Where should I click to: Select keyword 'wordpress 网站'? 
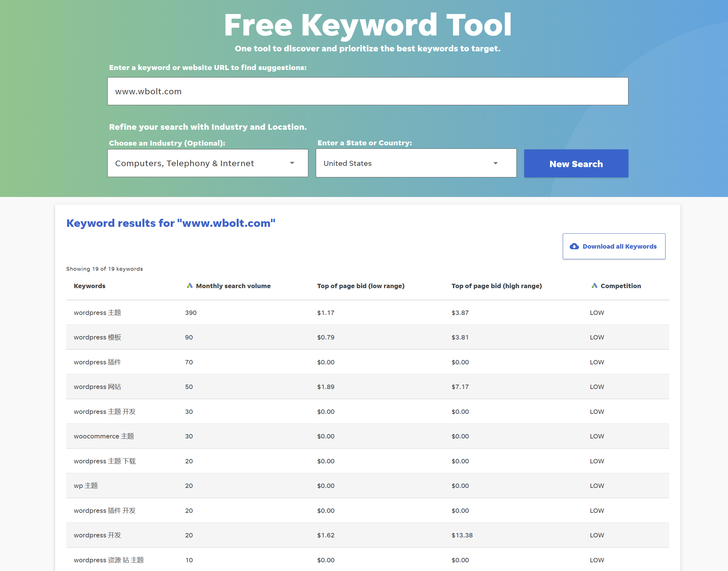point(97,387)
